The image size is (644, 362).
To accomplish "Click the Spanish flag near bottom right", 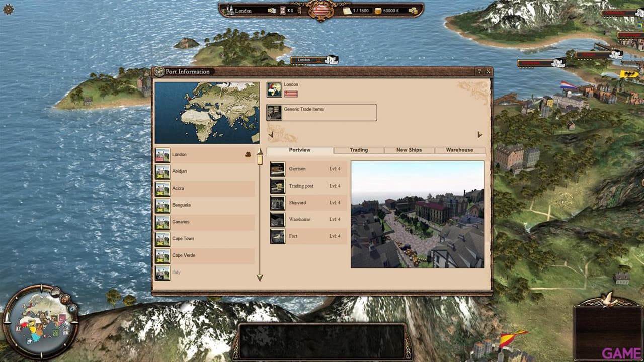I will [513, 339].
